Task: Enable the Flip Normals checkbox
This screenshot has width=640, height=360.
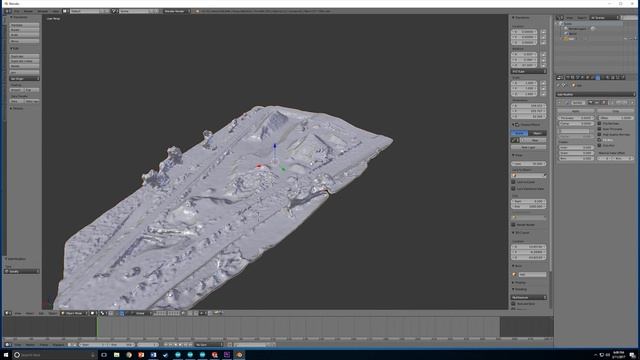Action: click(599, 123)
